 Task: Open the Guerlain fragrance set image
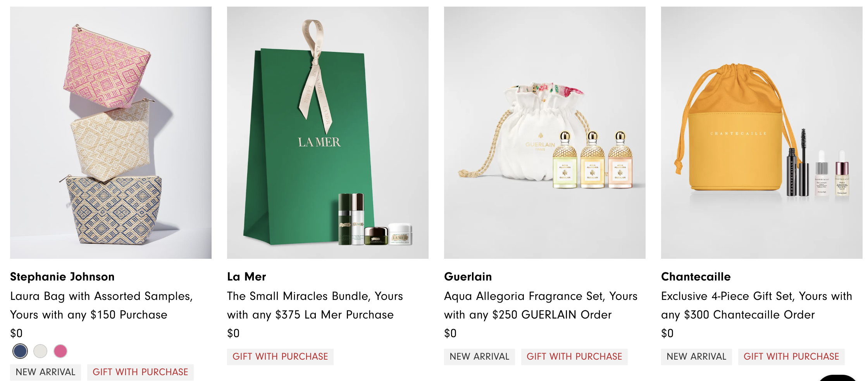pyautogui.click(x=545, y=133)
